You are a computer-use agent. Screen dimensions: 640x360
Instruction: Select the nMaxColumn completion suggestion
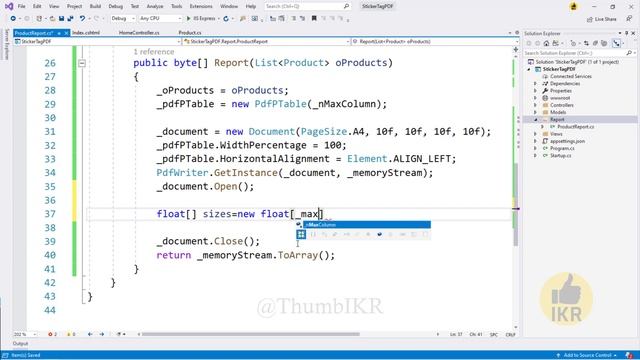(367, 225)
